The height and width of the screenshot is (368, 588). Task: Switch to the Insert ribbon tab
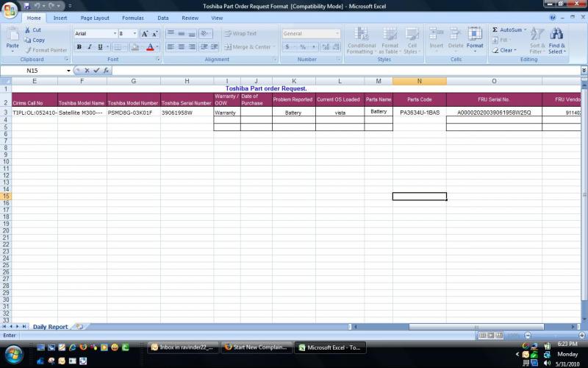pos(60,18)
